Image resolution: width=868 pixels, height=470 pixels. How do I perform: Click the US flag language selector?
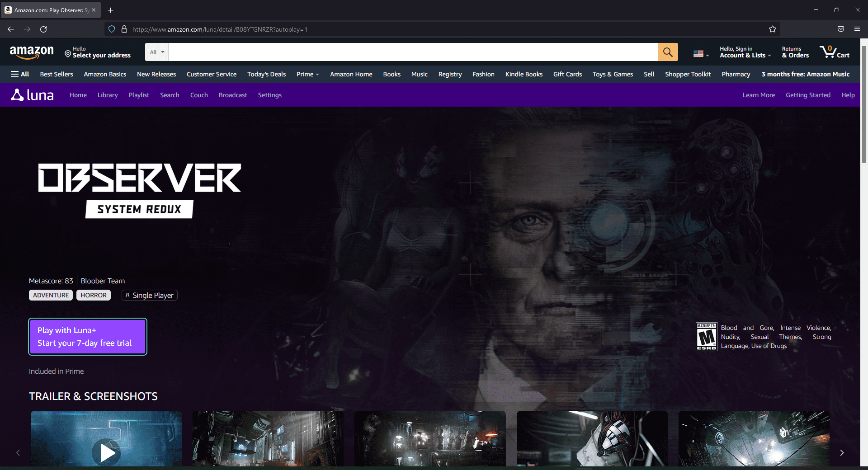click(x=701, y=54)
